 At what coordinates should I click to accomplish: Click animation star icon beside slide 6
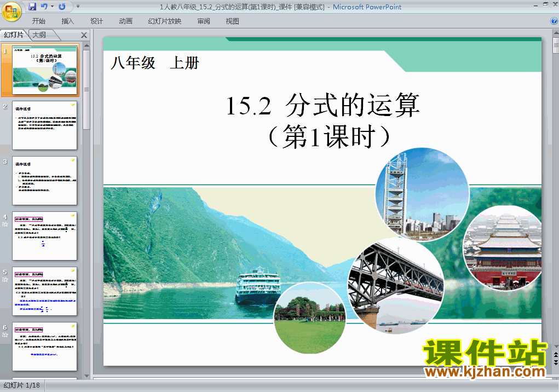point(5,335)
